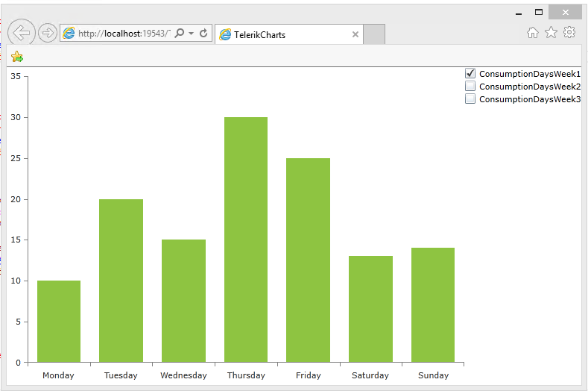588x391 pixels.
Task: Maximize the browser window
Action: tap(539, 12)
